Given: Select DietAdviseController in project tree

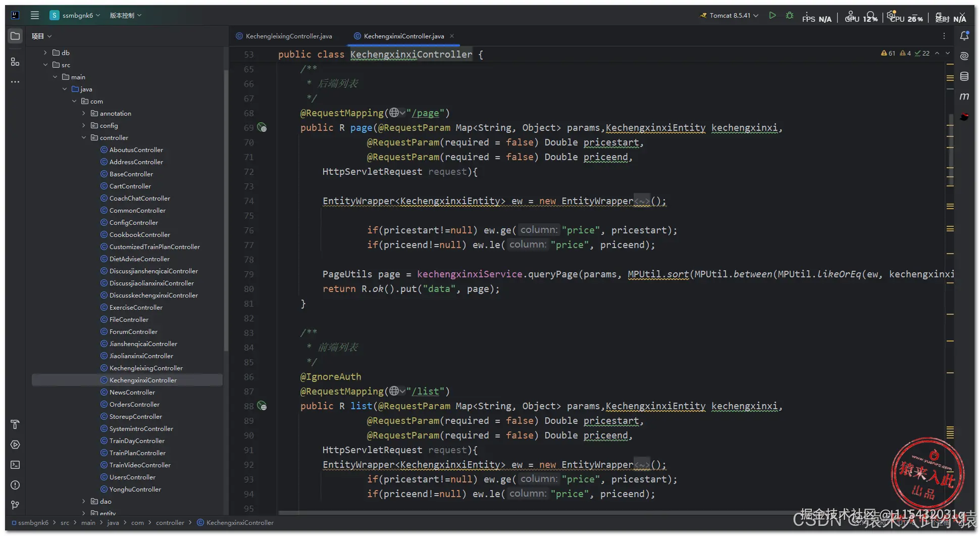Looking at the screenshot, I should click(x=139, y=259).
